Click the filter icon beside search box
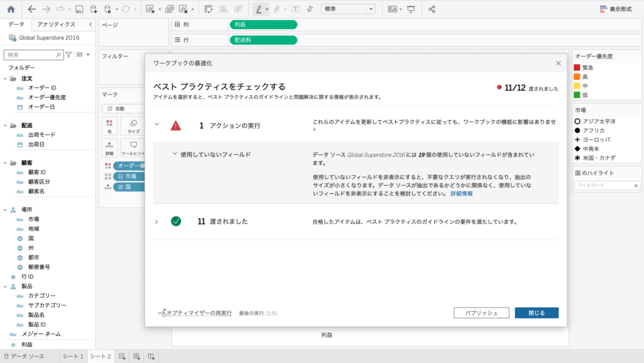 point(69,55)
